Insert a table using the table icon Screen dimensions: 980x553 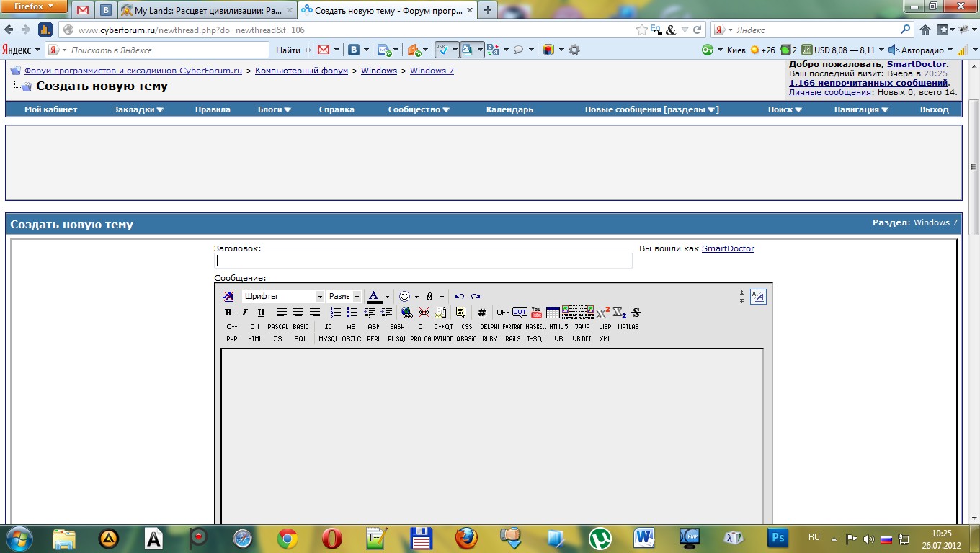tap(553, 313)
